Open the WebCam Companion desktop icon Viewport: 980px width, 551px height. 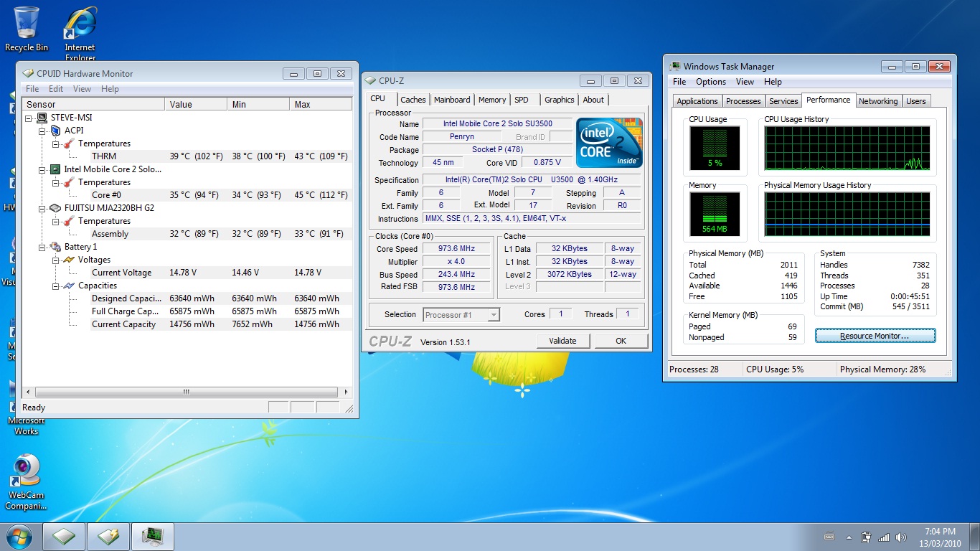pos(26,482)
